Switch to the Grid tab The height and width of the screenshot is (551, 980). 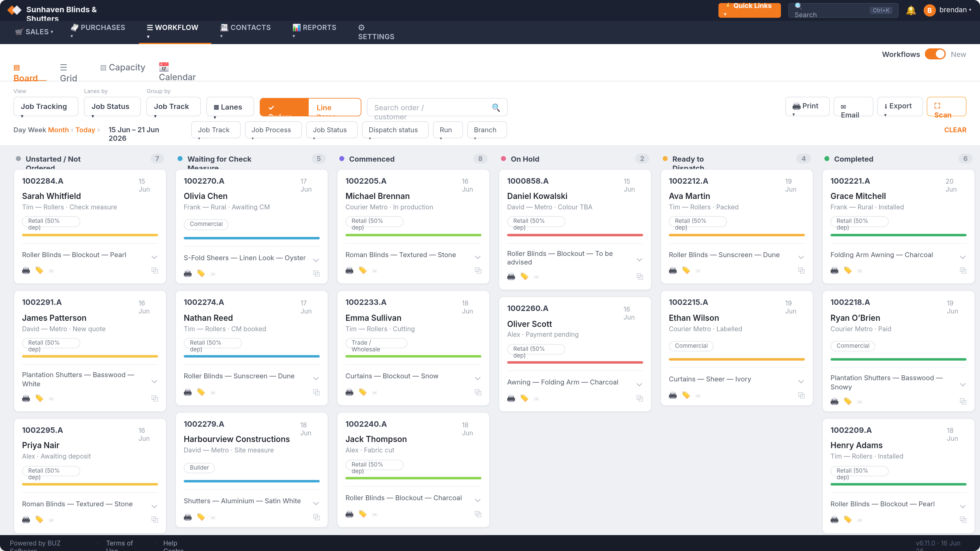69,73
